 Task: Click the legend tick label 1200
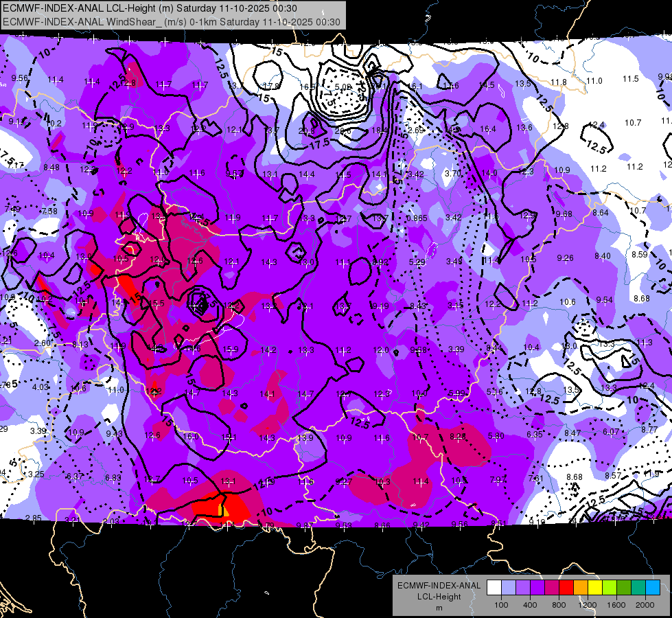point(587,605)
